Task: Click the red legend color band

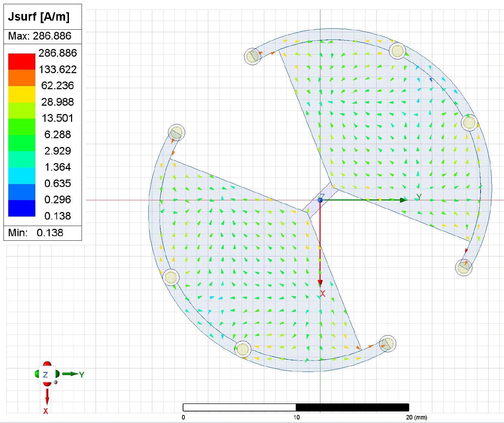Action: 22,62
